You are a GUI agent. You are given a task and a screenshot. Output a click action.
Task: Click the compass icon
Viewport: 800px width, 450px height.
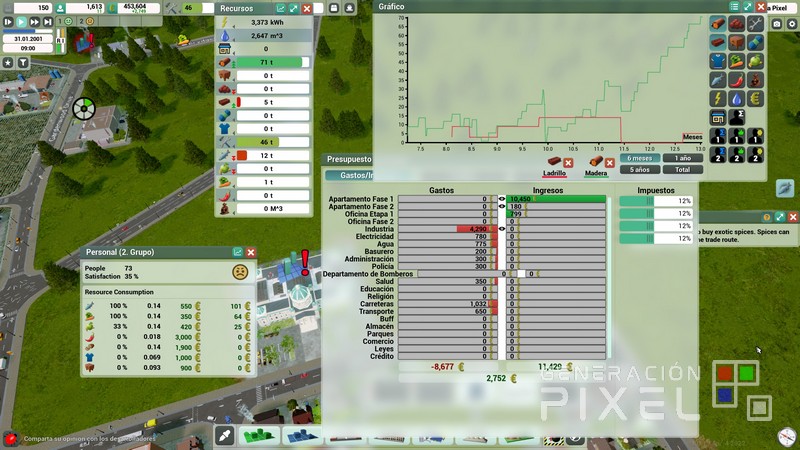pyautogui.click(x=787, y=437)
